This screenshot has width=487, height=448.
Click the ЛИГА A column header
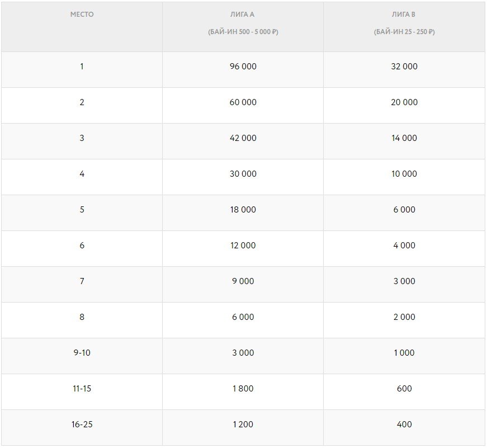pyautogui.click(x=243, y=15)
